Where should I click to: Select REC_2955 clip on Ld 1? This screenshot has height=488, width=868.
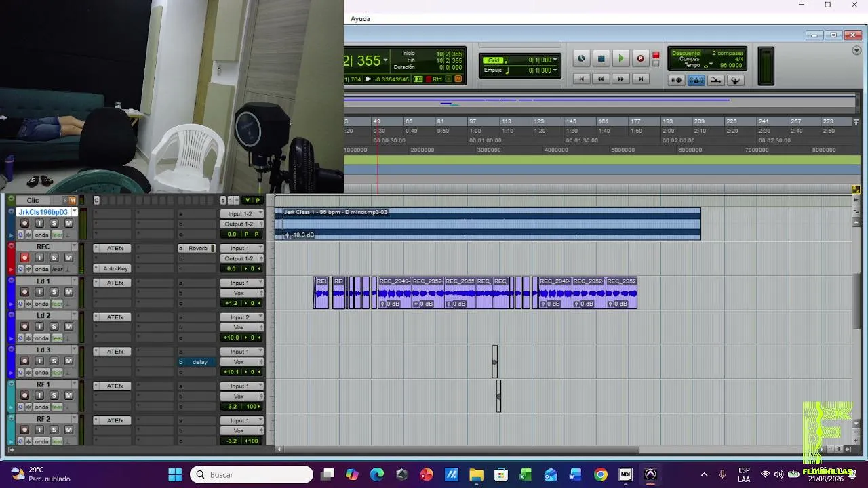pos(460,292)
